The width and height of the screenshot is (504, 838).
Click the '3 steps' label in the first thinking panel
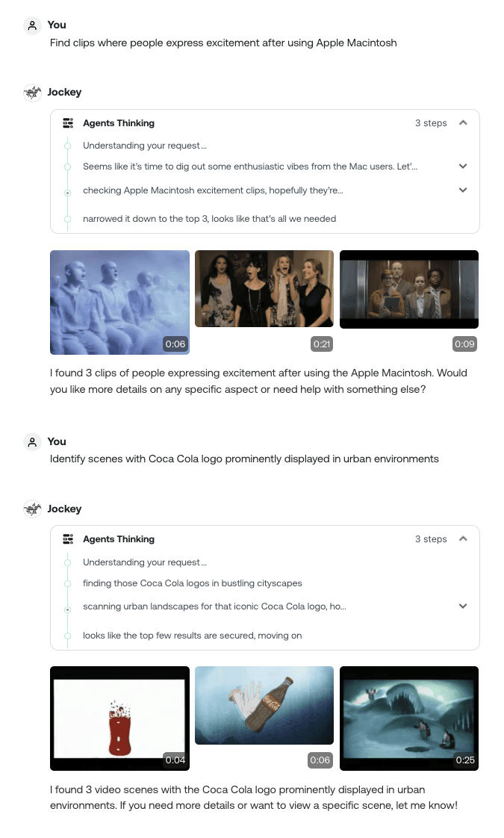431,123
